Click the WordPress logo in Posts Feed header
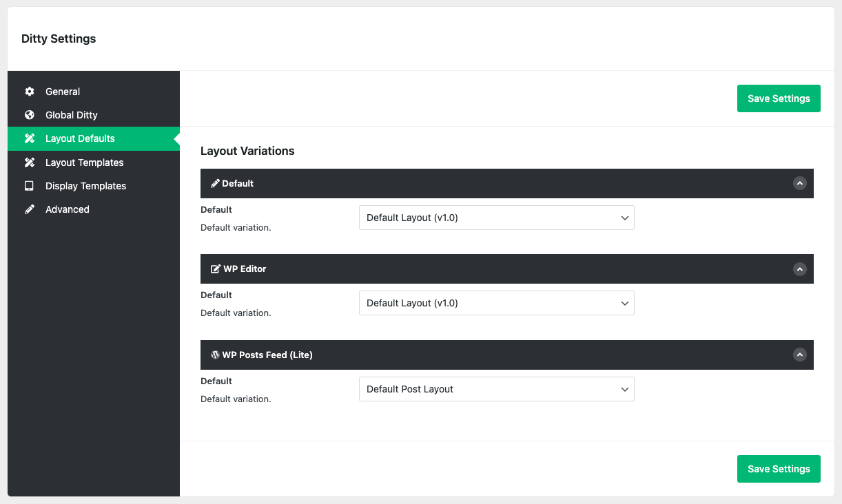This screenshot has height=504, width=842. pyautogui.click(x=215, y=355)
